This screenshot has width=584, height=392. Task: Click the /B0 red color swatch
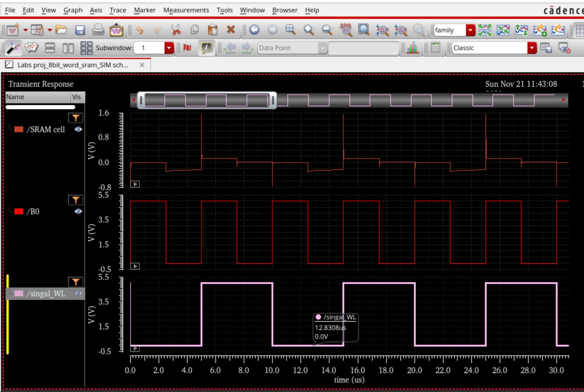(x=19, y=211)
